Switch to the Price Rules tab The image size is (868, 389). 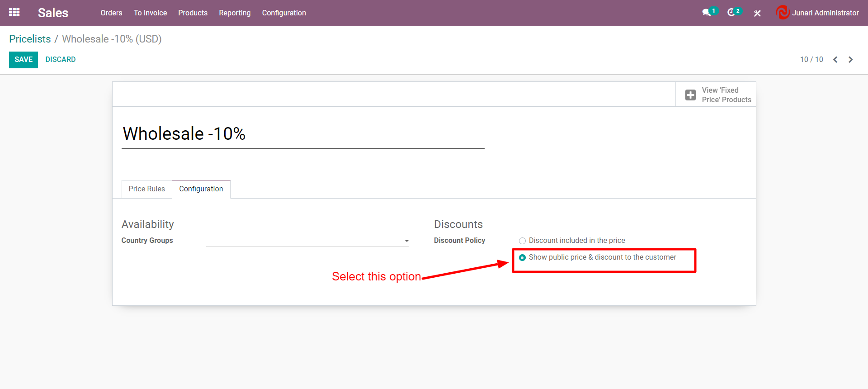tap(146, 189)
